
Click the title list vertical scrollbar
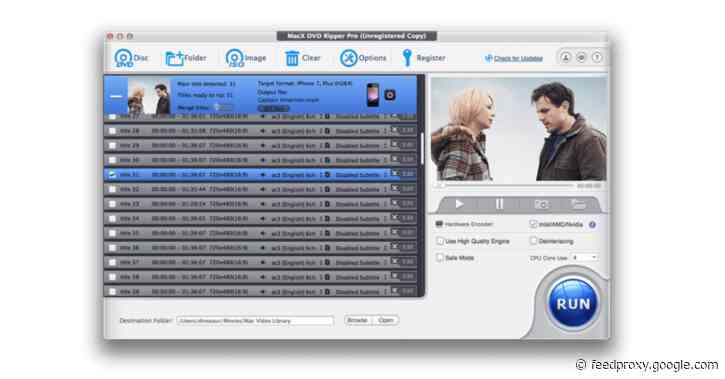421,149
